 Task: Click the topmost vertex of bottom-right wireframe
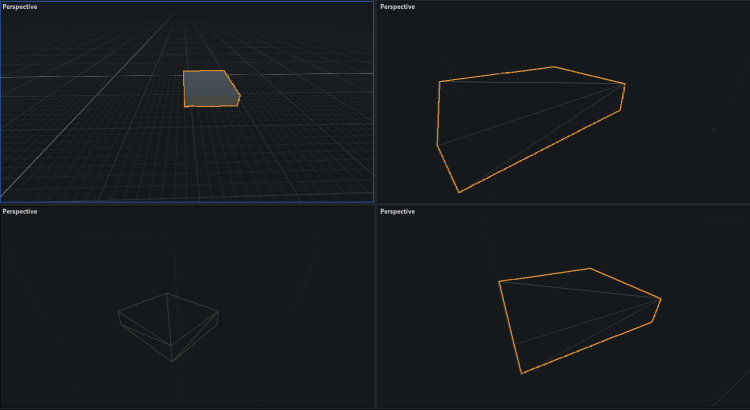[x=591, y=268]
